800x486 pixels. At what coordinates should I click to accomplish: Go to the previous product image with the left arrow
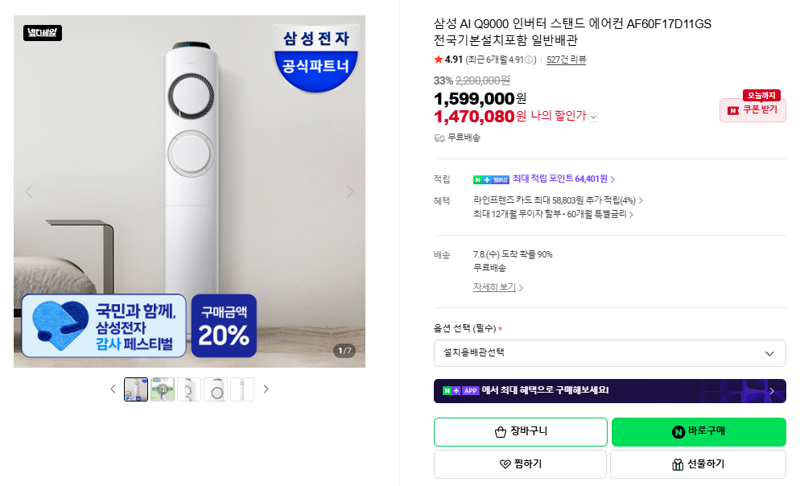point(29,192)
